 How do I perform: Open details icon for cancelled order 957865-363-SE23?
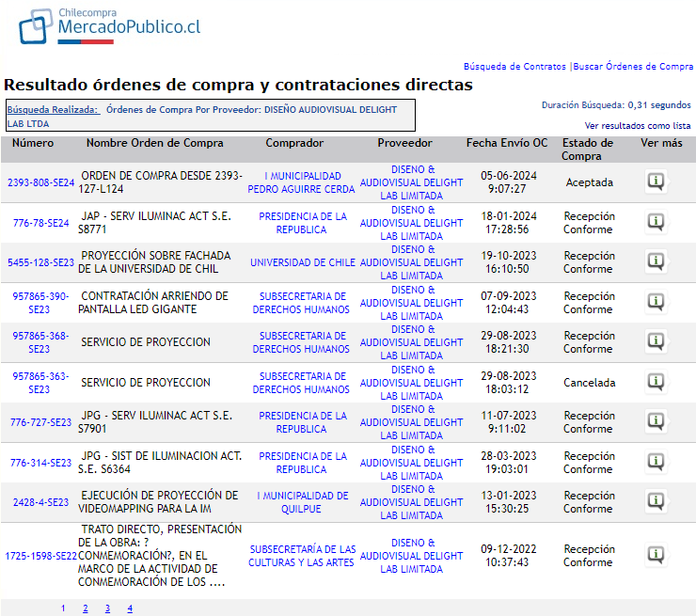pos(656,382)
